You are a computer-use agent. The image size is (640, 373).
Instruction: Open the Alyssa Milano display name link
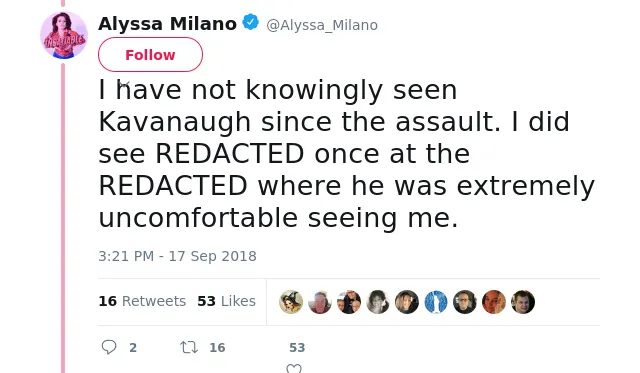coord(167,24)
